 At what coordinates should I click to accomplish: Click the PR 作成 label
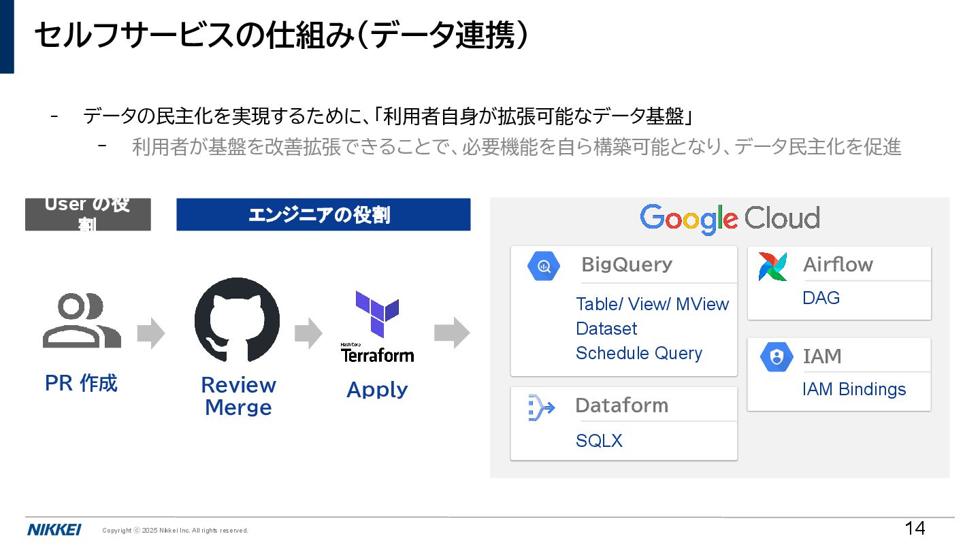tap(81, 383)
